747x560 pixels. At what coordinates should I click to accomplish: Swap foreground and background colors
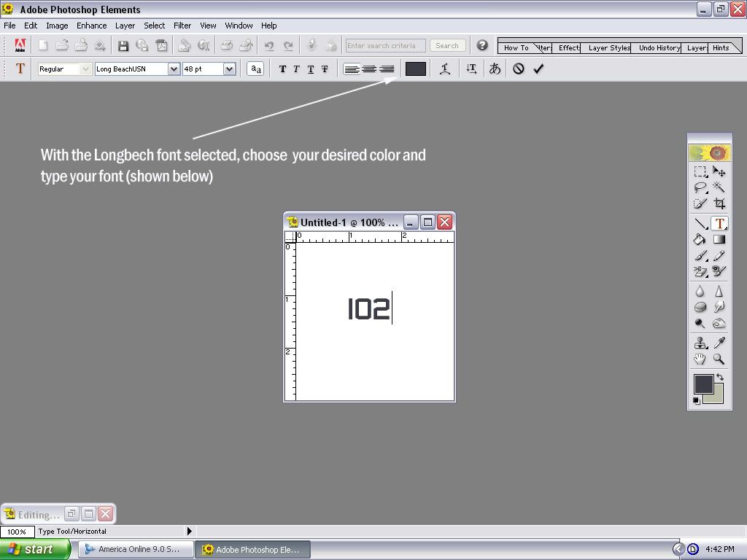pyautogui.click(x=720, y=377)
